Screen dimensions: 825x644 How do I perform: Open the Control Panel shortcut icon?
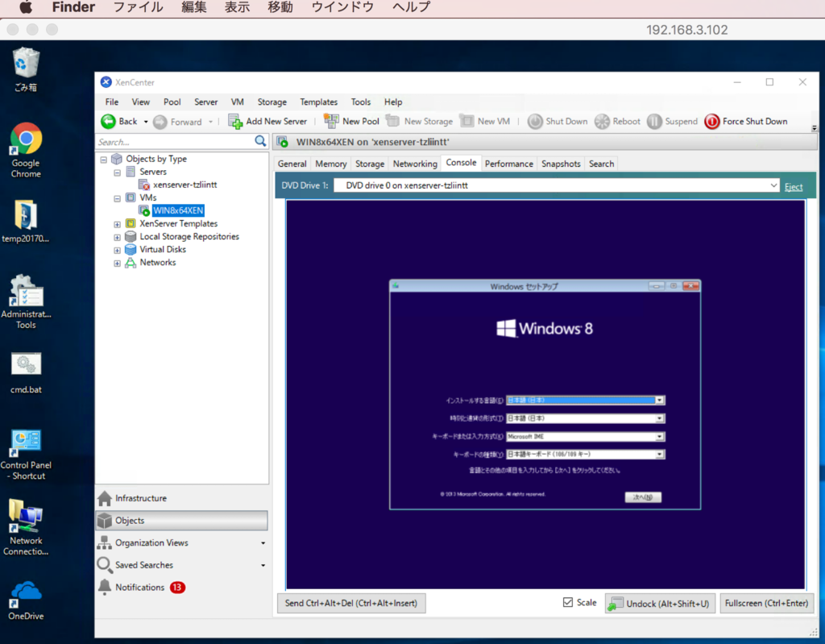26,454
